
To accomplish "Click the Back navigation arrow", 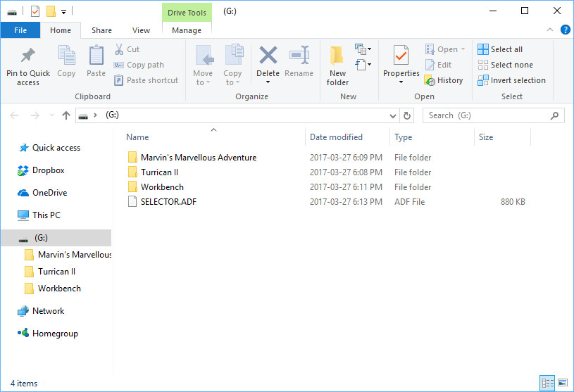I will tap(14, 115).
